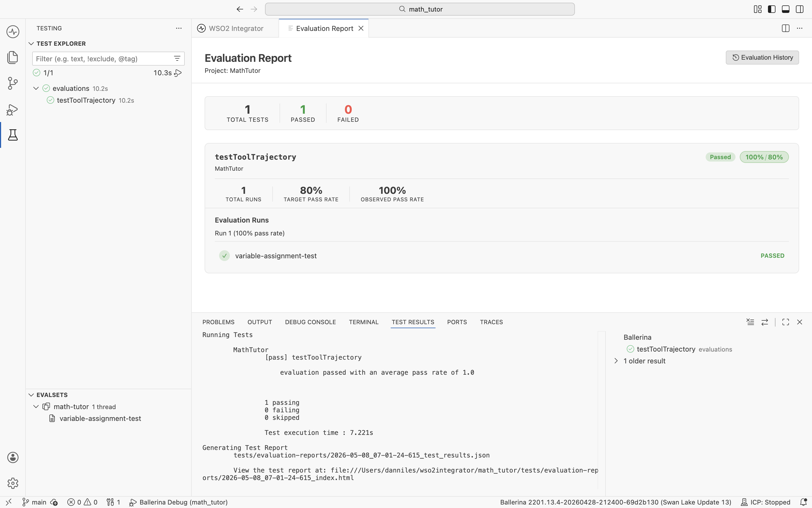The height and width of the screenshot is (508, 812).
Task: Click the Customize Layout icon
Action: click(758, 9)
